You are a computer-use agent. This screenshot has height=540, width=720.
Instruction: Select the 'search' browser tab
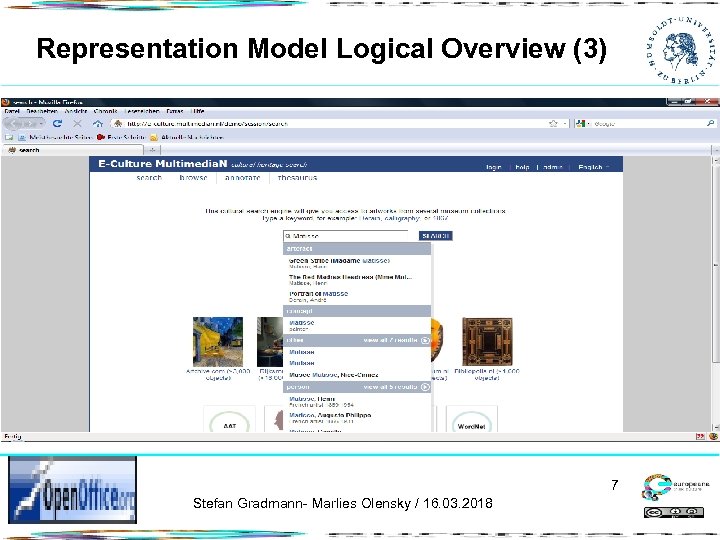click(73, 150)
